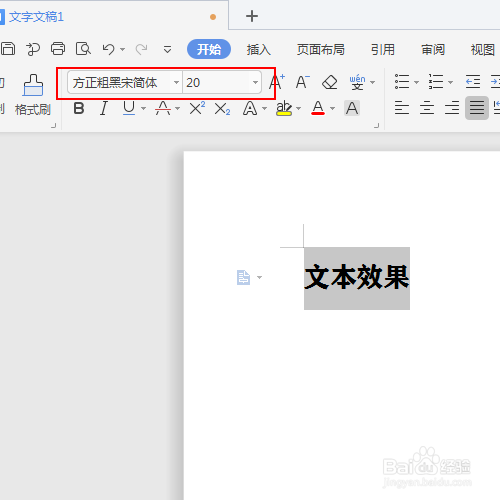Open the font dialog launcher corner icon

[377, 126]
